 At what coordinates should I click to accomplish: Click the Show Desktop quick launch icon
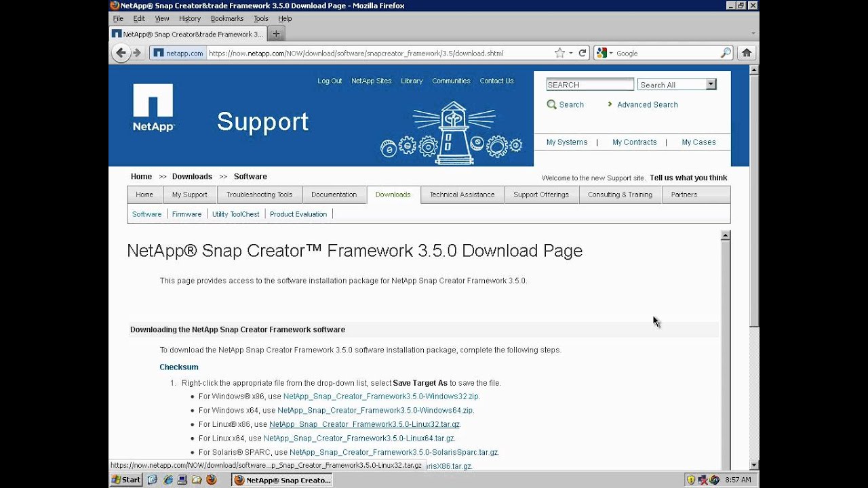pos(182,480)
